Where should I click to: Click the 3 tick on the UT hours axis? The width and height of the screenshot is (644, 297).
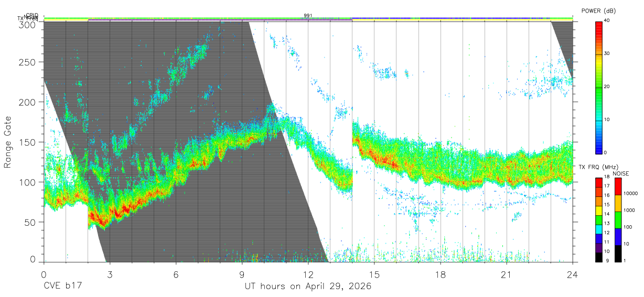[110, 274]
